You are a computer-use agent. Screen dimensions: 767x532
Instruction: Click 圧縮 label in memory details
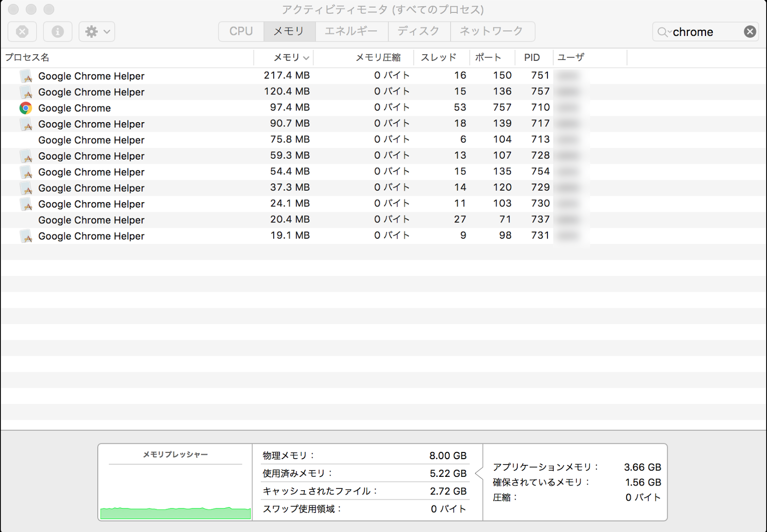[x=505, y=497]
